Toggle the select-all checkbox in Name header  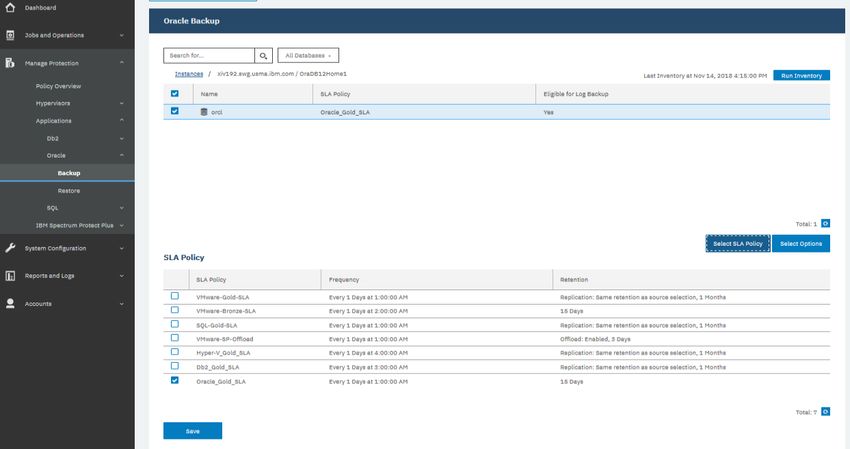coord(175,93)
